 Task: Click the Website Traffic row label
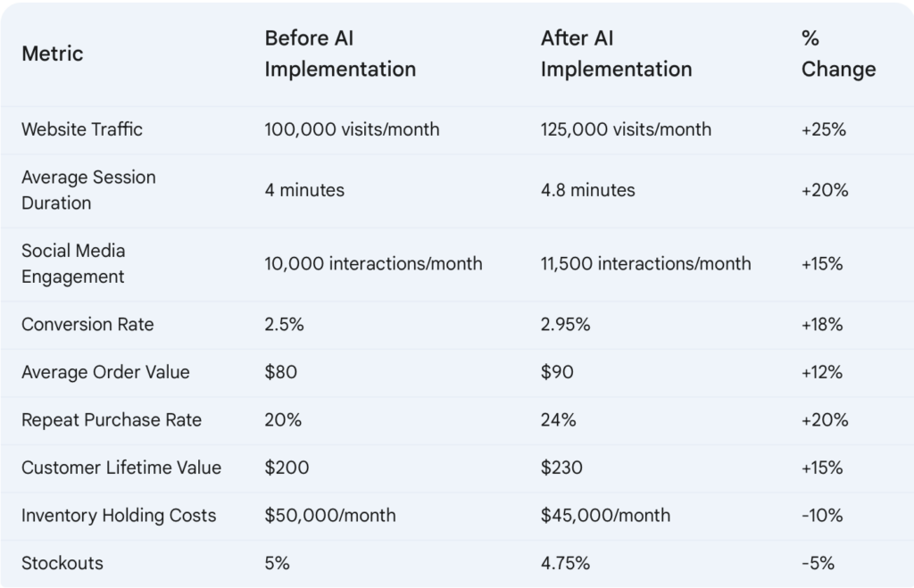tap(82, 129)
